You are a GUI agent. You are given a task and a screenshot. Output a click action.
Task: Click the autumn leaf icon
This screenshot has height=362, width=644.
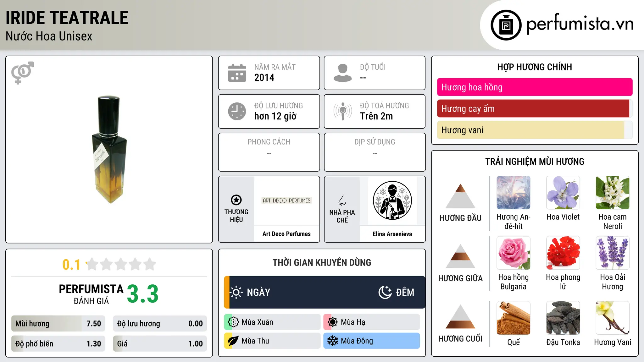233,341
